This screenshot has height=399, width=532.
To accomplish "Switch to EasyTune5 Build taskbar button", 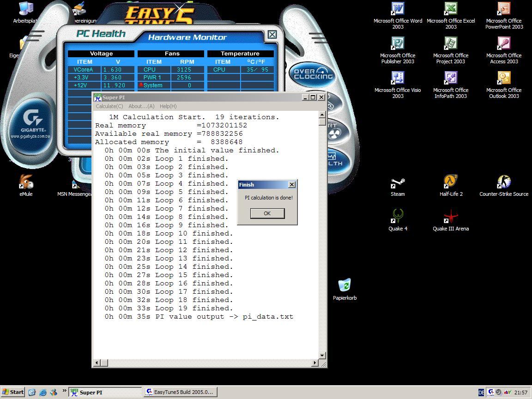I will (180, 392).
